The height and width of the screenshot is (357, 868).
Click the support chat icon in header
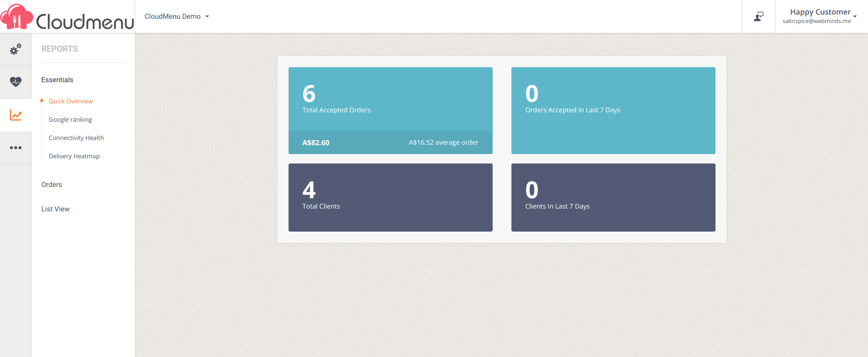pos(759,16)
